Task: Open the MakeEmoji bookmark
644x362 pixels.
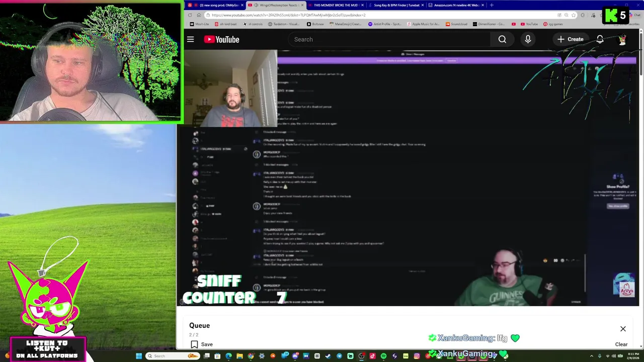Action: click(347, 24)
